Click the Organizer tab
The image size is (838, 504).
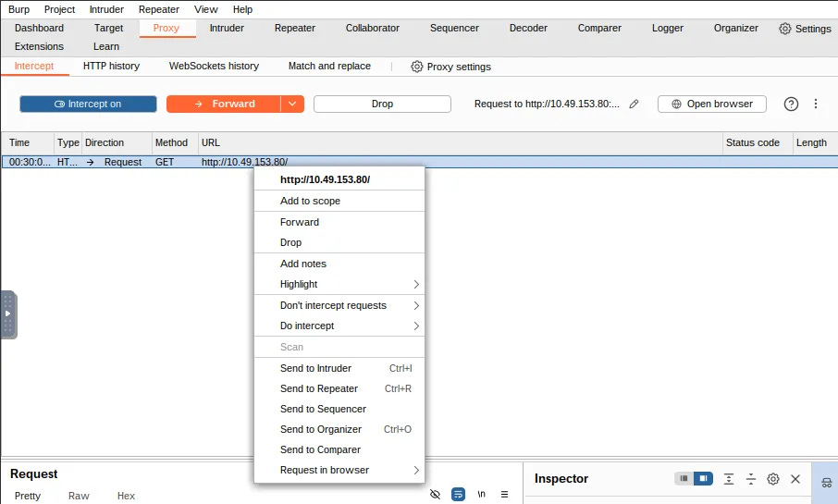pos(735,28)
